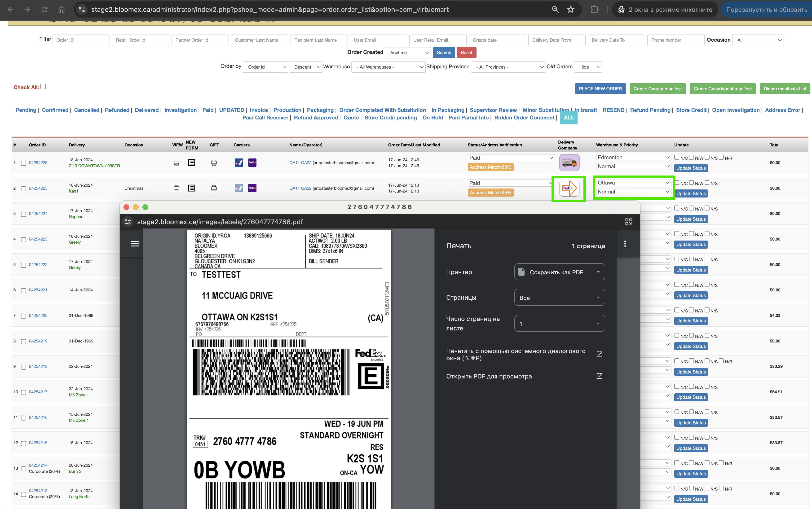Open order 04254223 link
This screenshot has width=812, height=509.
click(x=38, y=239)
